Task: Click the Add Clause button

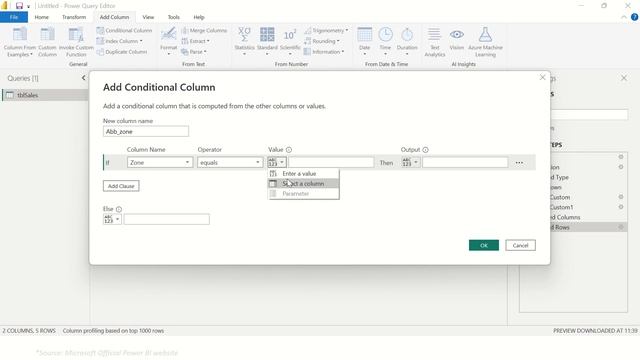Action: [x=121, y=186]
